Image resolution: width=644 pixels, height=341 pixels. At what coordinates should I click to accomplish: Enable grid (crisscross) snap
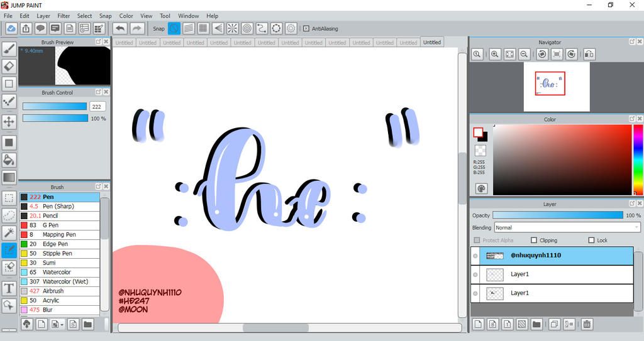pyautogui.click(x=203, y=28)
